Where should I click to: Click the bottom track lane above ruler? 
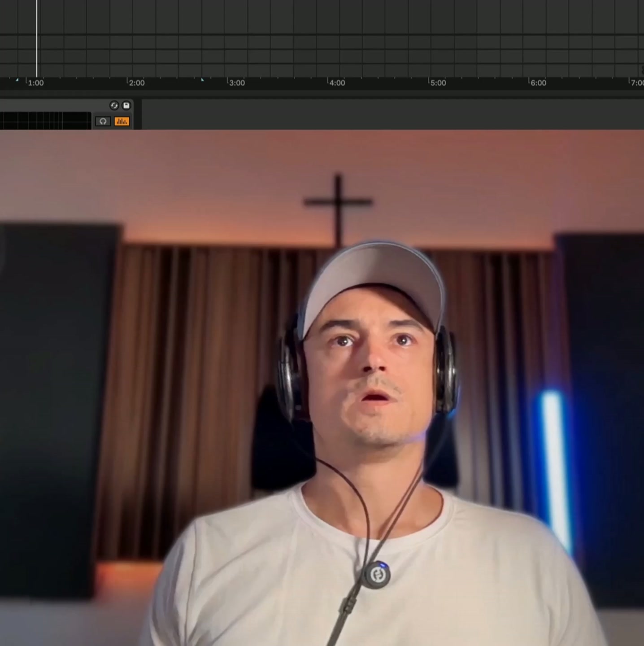322,70
